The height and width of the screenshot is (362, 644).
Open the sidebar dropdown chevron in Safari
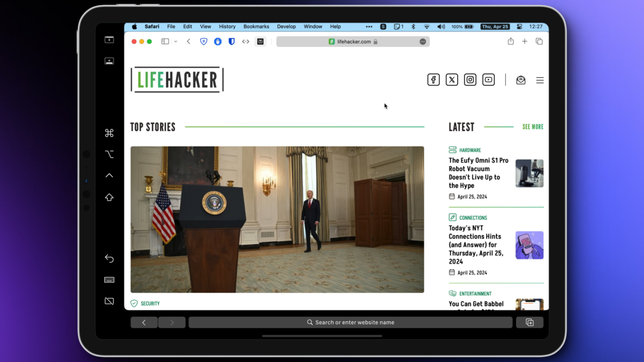pyautogui.click(x=175, y=42)
